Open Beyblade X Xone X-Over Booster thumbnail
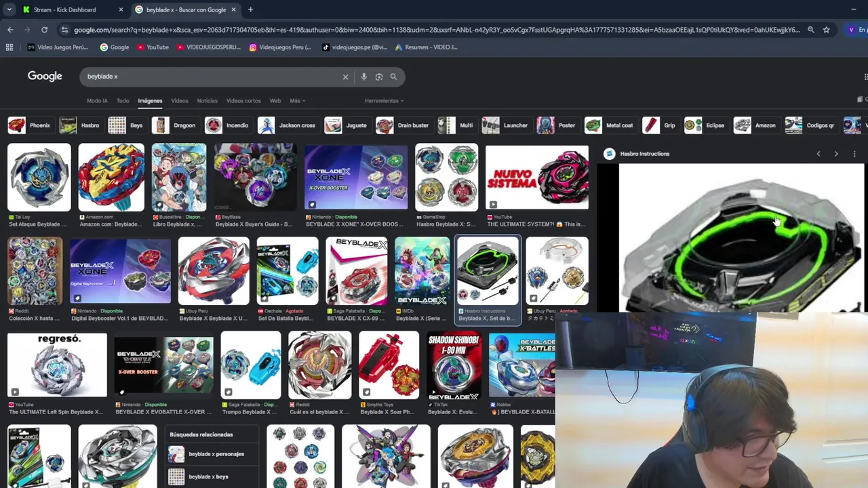Image resolution: width=868 pixels, height=488 pixels. tap(356, 178)
